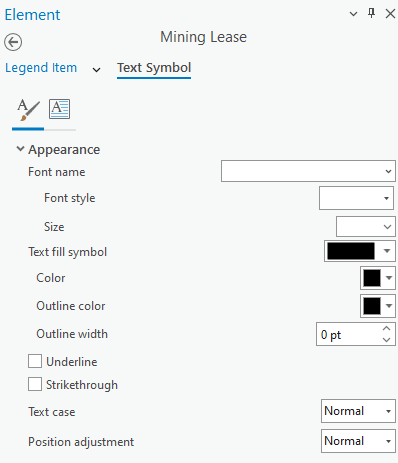Open the Position adjustment dropdown
Viewport: 398px width, 463px height.
[x=358, y=441]
